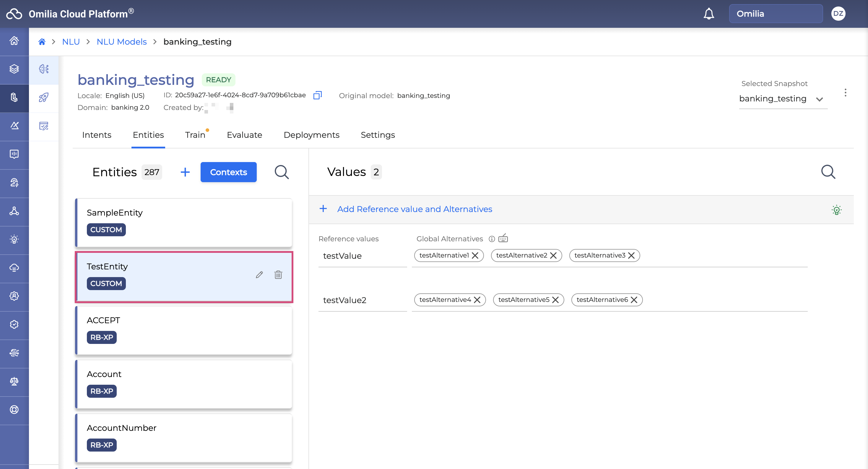This screenshot has width=868, height=469.
Task: Open the values search magnifier
Action: [x=828, y=172]
